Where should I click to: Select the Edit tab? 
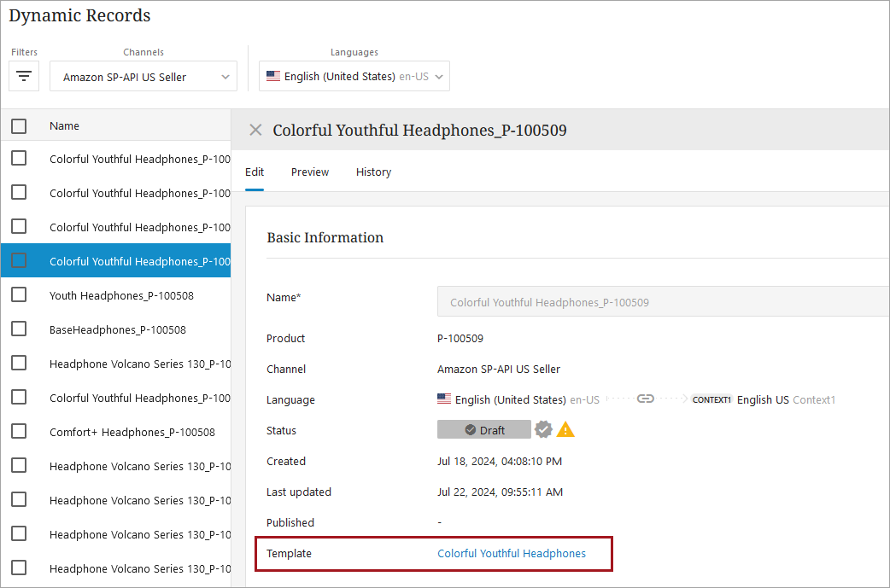pyautogui.click(x=255, y=172)
